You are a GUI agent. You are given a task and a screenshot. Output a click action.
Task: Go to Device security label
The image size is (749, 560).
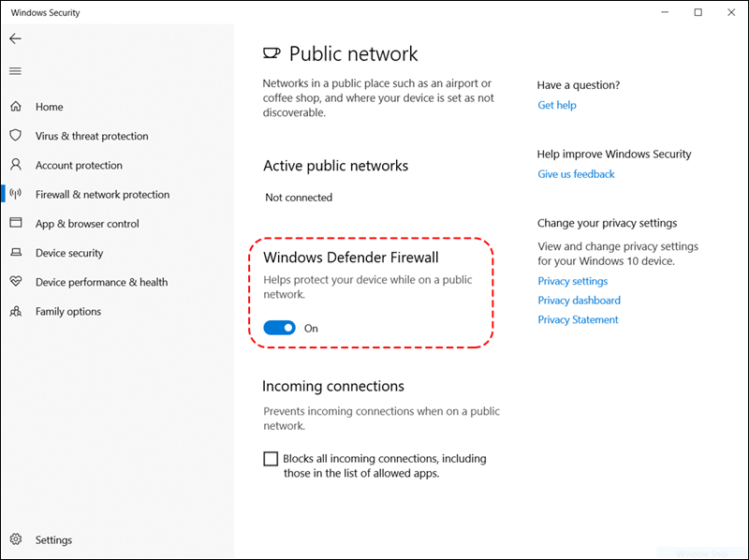69,253
